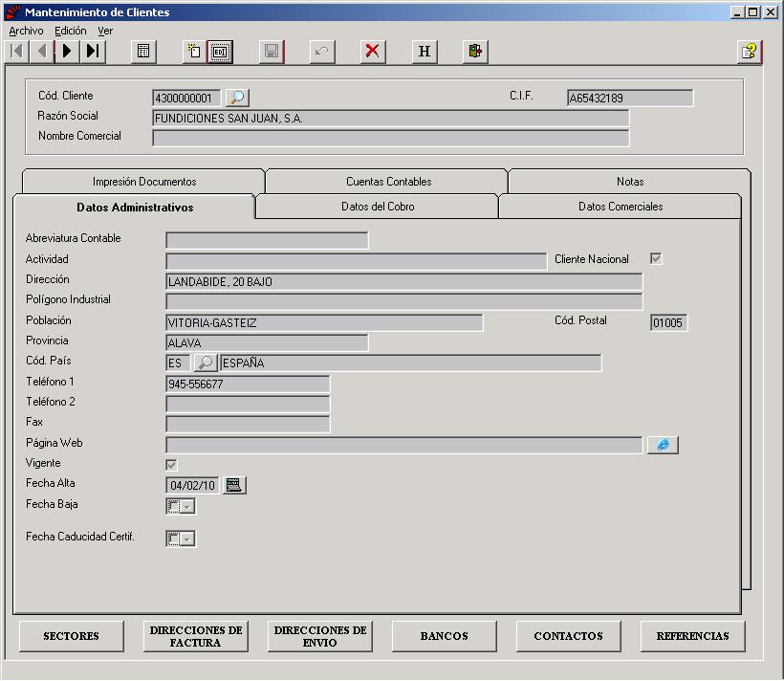Create a new client record
This screenshot has height=681, width=784.
tap(194, 51)
